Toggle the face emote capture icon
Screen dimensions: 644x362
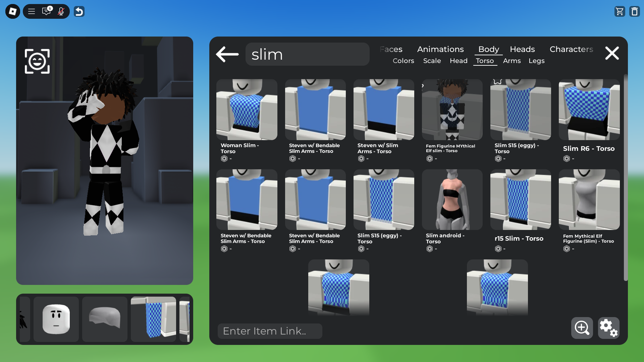click(x=37, y=61)
